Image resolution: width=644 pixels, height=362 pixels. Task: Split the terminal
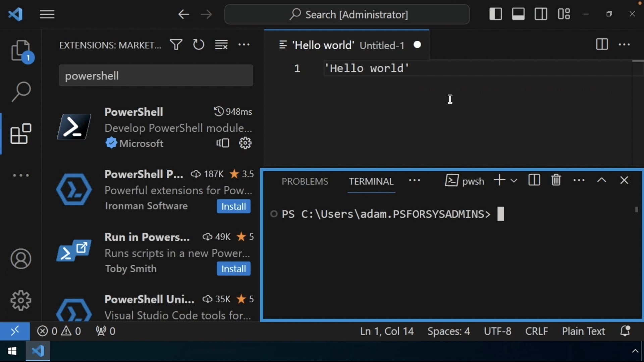tap(534, 180)
